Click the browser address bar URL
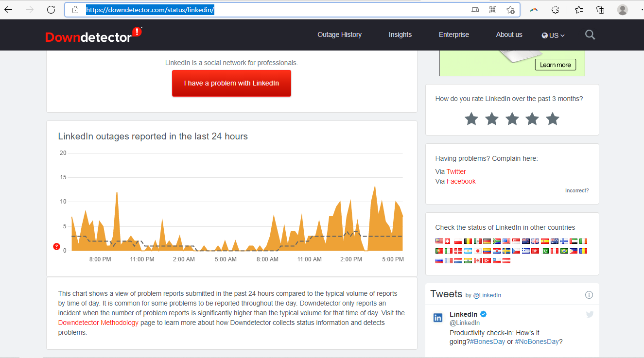This screenshot has width=644, height=358. (150, 10)
